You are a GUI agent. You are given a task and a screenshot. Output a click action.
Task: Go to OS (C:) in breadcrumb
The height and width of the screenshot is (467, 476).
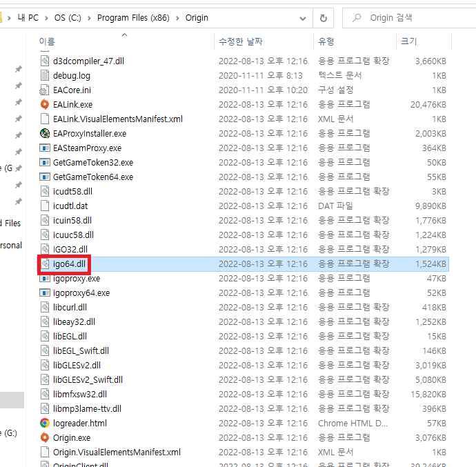[x=68, y=18]
